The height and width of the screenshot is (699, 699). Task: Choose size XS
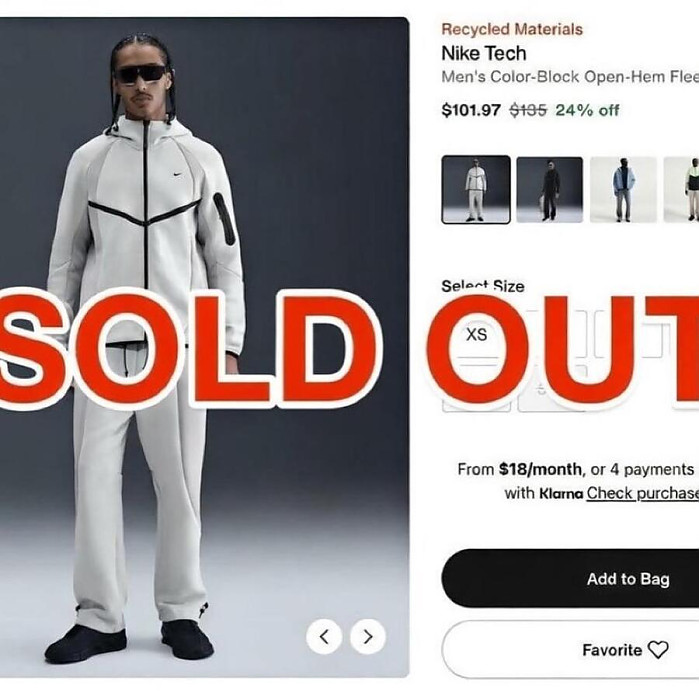[477, 336]
